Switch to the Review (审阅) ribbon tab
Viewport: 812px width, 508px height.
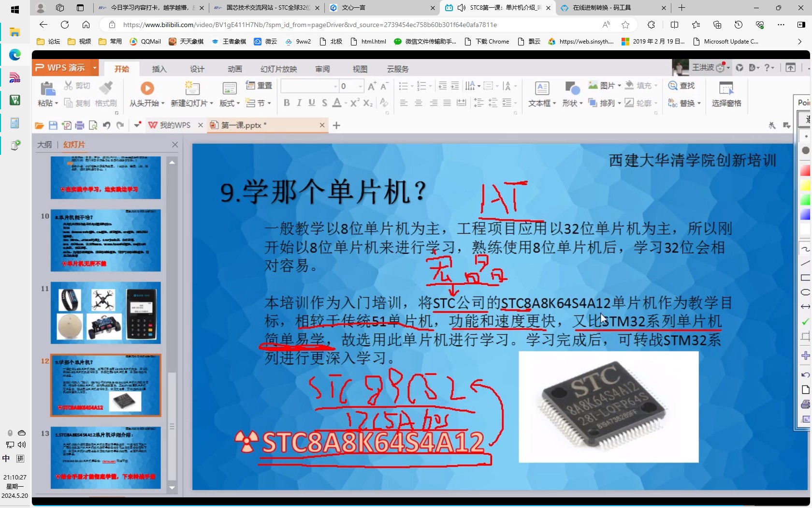pos(322,69)
